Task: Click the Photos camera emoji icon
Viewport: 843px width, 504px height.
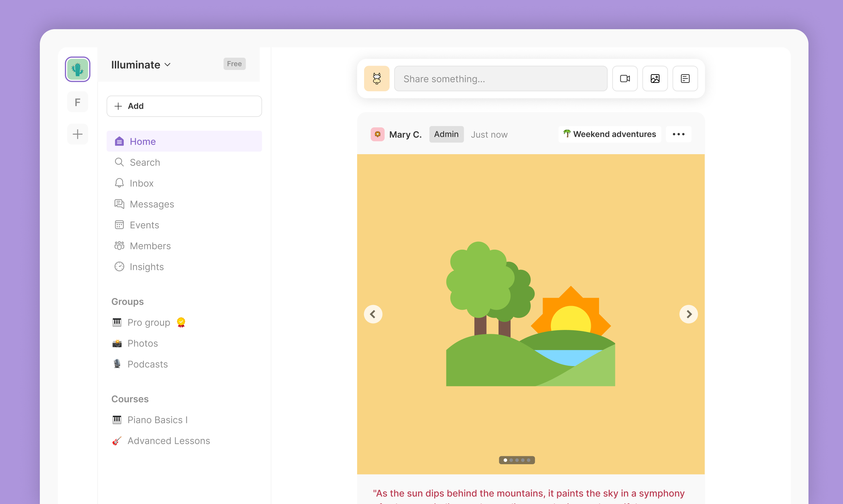Action: [x=117, y=344]
